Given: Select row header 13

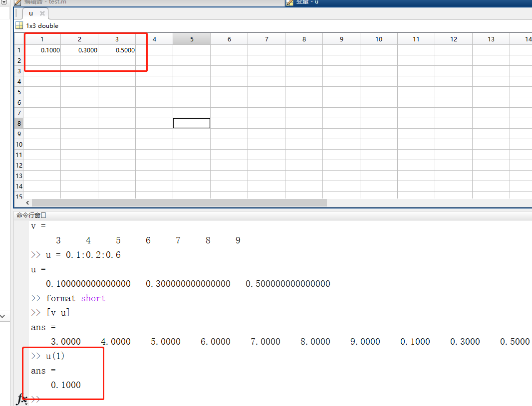Looking at the screenshot, I should (x=19, y=176).
